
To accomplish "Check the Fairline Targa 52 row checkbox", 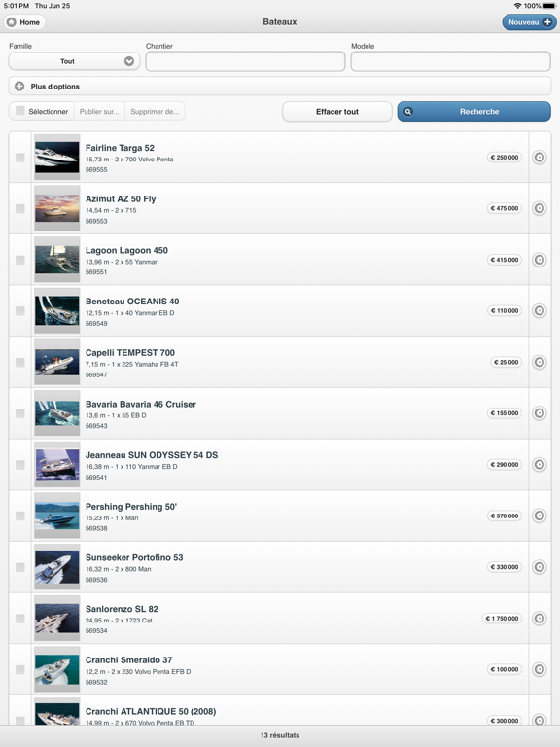I will pyautogui.click(x=20, y=158).
